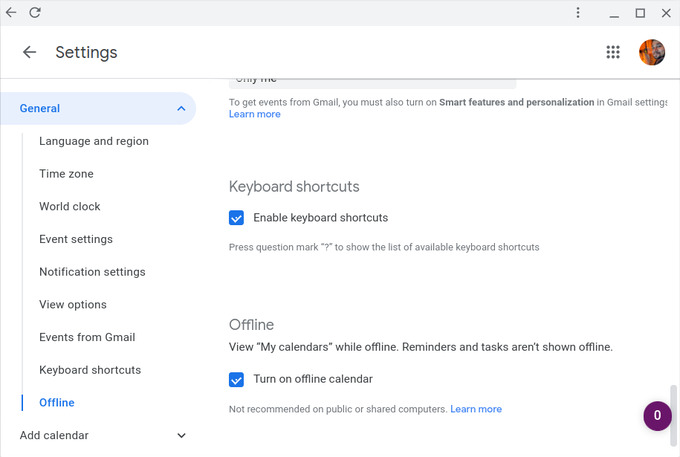Click the Keyboard shortcuts section heading
The image size is (680, 457).
pos(294,187)
